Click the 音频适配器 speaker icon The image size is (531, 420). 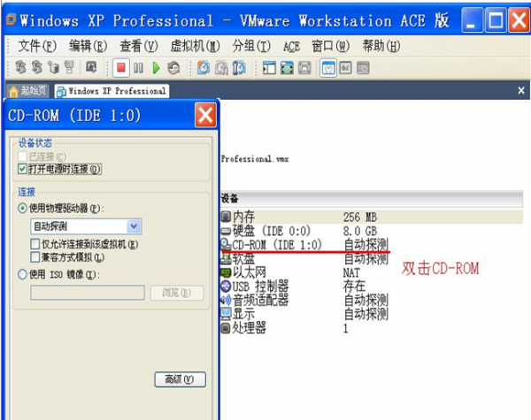pos(226,300)
